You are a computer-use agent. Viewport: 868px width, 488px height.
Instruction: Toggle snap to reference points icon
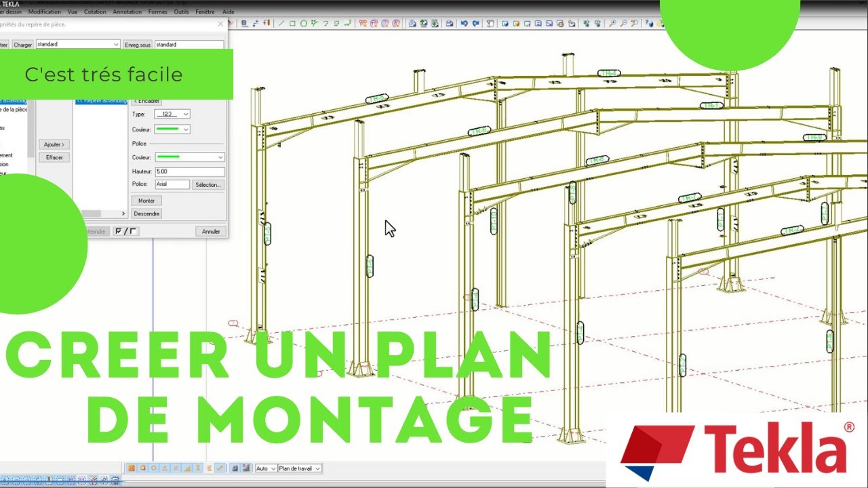[132, 468]
